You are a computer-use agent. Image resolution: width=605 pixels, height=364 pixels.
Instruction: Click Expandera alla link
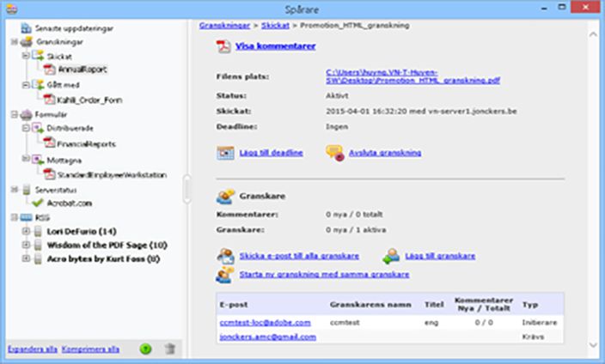click(x=33, y=349)
